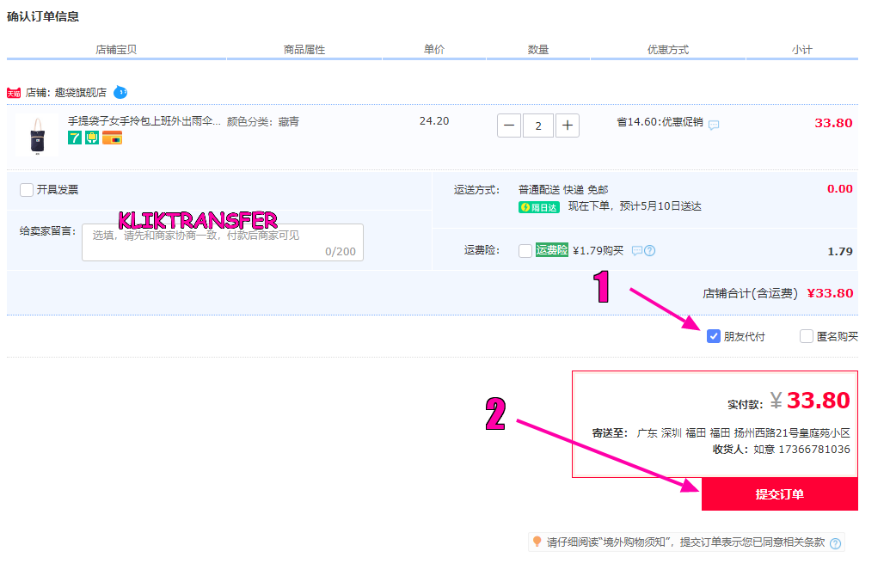The width and height of the screenshot is (890, 588).
Task: Click the Tmall store badge icon
Action: 14,93
